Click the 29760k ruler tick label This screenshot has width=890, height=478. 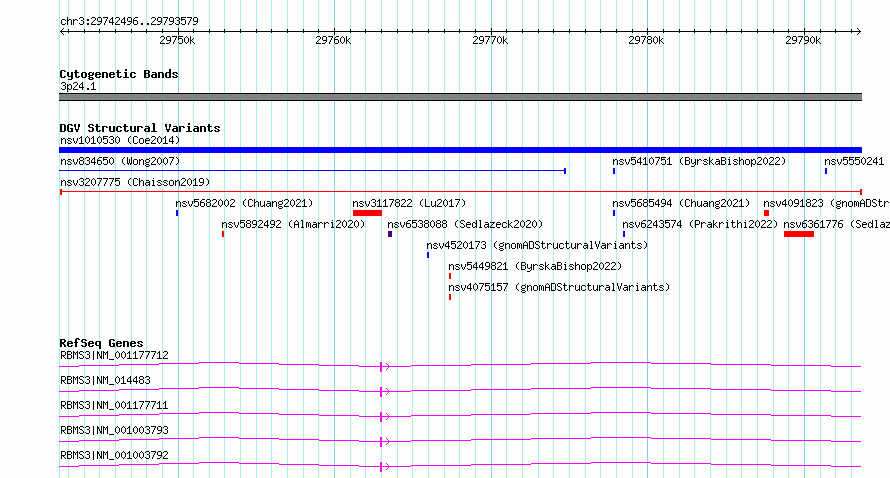(333, 40)
